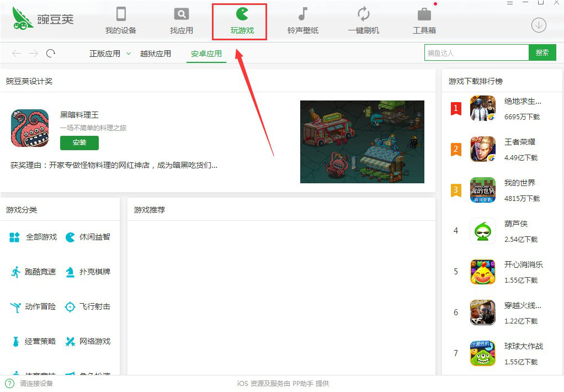Click 1.22亿下载 download count
Image resolution: width=564 pixels, height=392 pixels.
tap(521, 321)
